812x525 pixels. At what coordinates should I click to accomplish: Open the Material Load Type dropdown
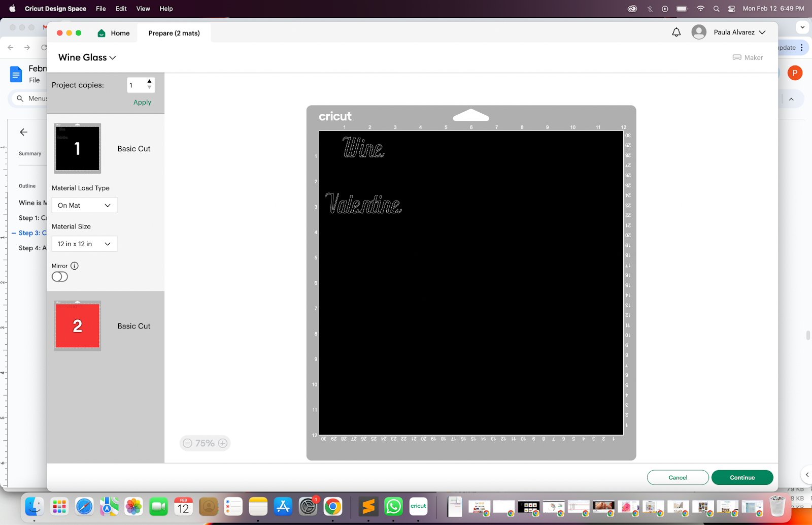click(84, 205)
